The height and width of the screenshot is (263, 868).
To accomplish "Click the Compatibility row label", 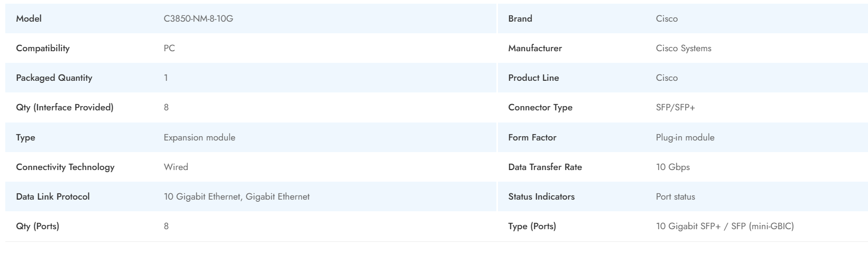I will click(43, 48).
